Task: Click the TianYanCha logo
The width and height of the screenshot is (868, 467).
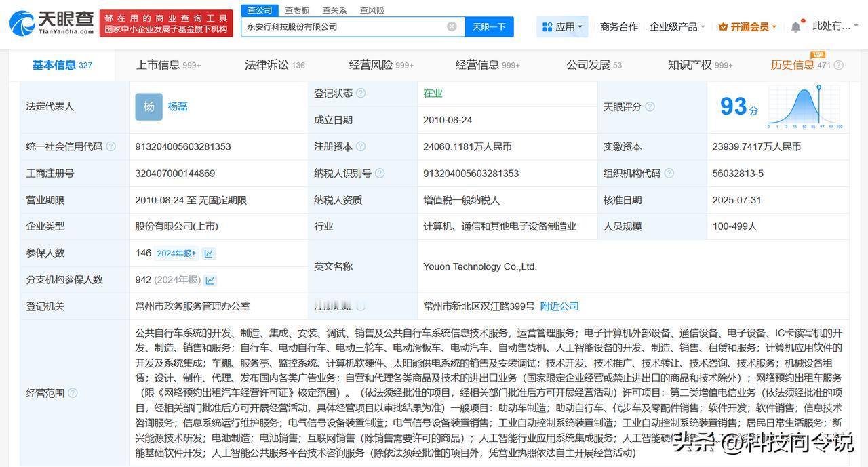Action: coord(52,23)
